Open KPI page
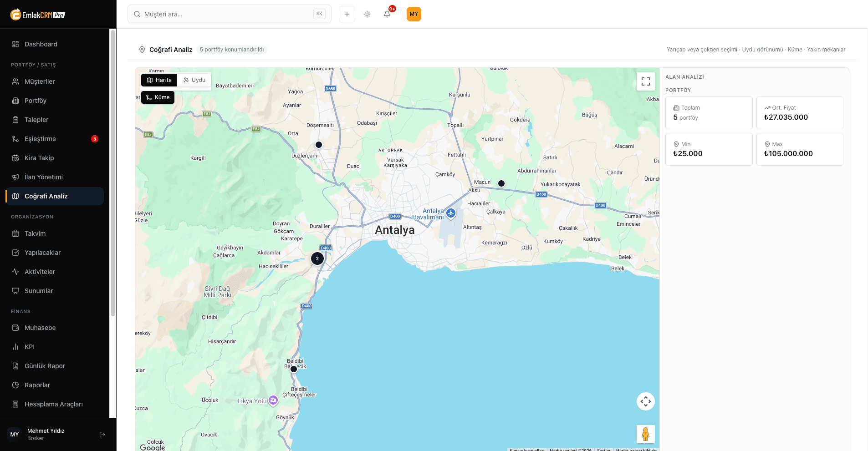868x451 pixels. pyautogui.click(x=55, y=347)
